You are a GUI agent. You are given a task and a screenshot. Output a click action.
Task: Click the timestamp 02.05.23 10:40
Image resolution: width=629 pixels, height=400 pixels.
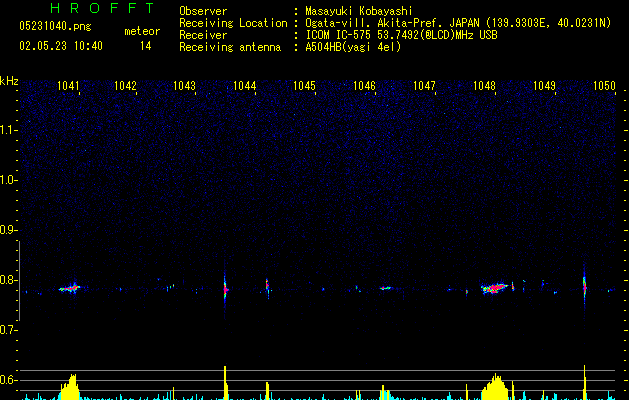[x=61, y=46]
